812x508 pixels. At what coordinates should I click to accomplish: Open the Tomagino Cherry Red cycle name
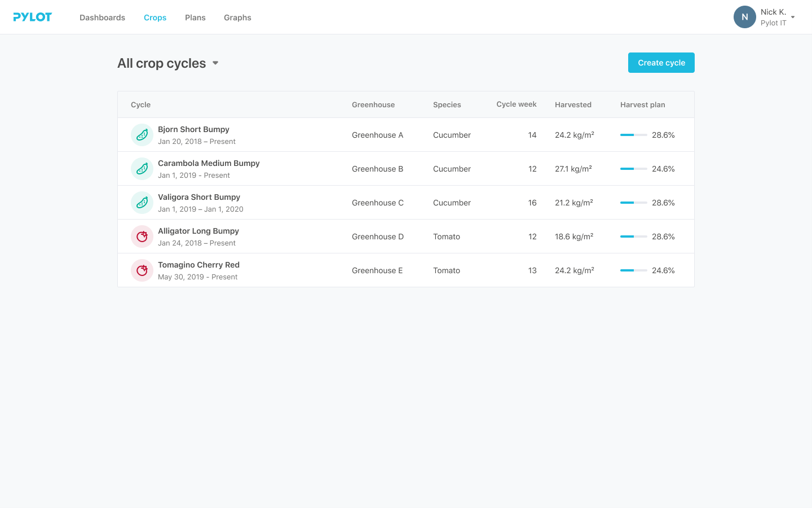click(198, 265)
